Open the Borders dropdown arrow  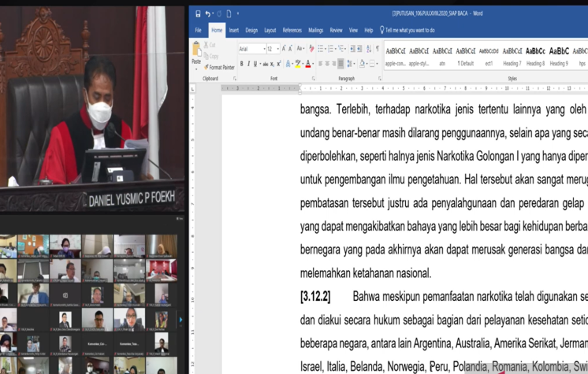[x=378, y=64]
